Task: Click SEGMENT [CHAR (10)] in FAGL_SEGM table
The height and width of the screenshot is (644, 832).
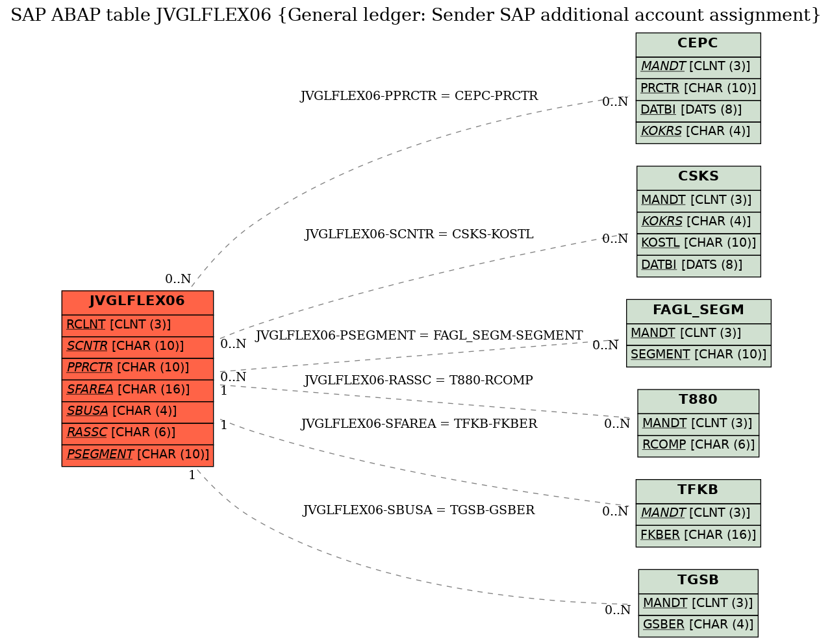Action: [699, 356]
